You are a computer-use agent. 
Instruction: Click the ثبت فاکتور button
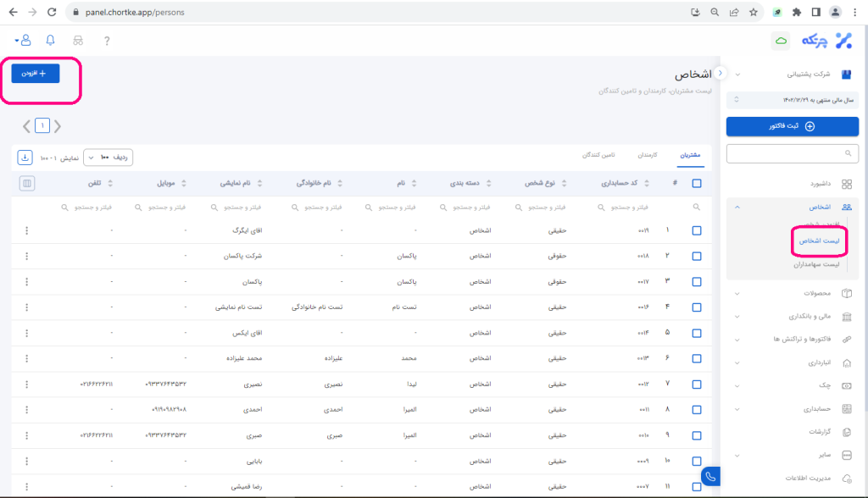point(793,126)
